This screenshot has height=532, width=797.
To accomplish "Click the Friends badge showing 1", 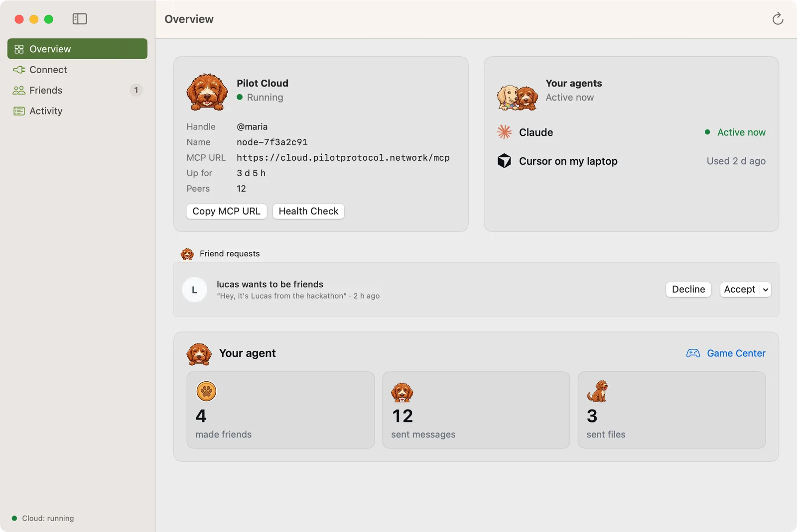I will click(136, 90).
